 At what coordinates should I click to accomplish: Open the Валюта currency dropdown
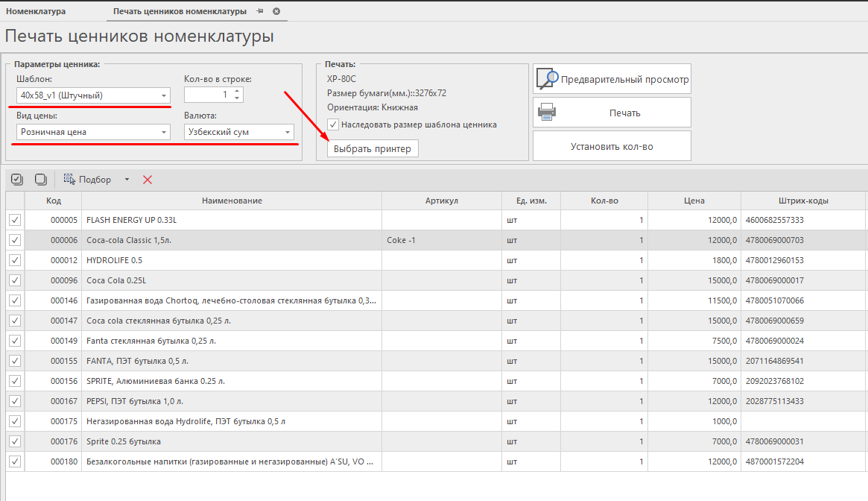pos(287,133)
